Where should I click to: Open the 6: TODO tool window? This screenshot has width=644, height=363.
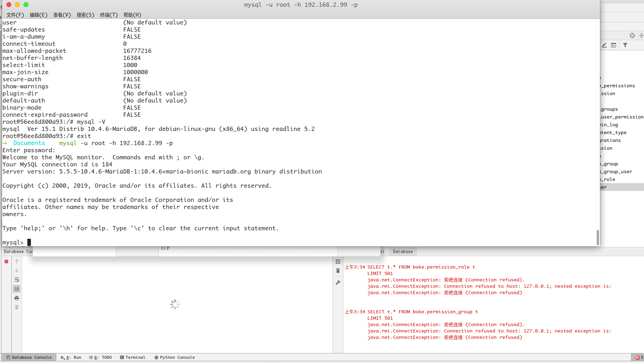coord(100,357)
